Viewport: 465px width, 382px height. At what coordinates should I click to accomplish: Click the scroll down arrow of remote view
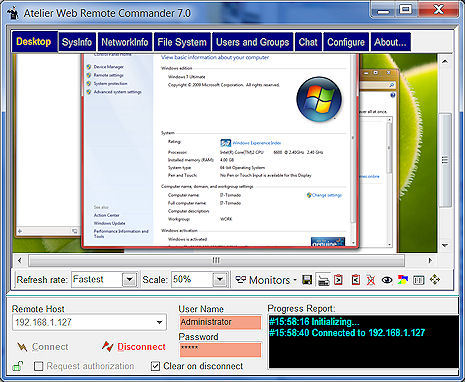point(445,245)
